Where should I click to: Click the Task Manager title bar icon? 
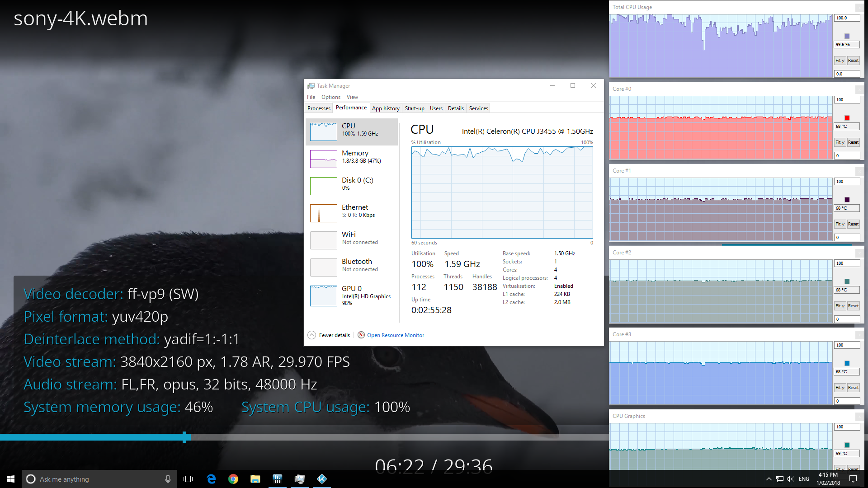pos(311,86)
